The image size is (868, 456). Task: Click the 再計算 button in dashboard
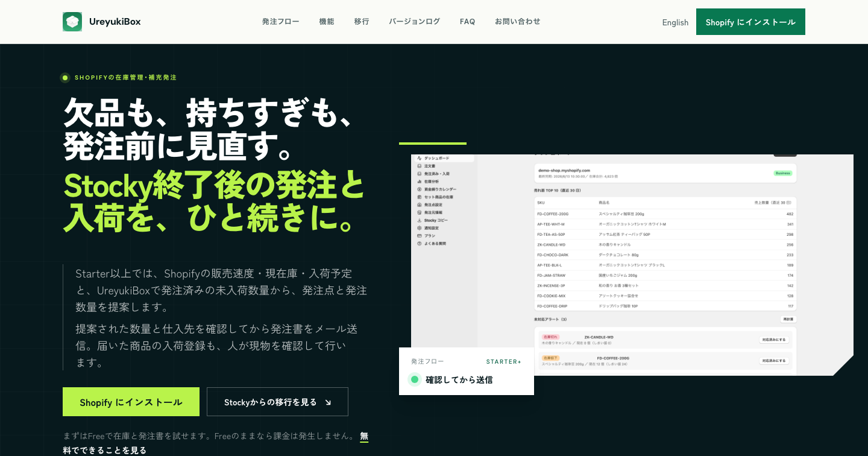[x=788, y=319]
